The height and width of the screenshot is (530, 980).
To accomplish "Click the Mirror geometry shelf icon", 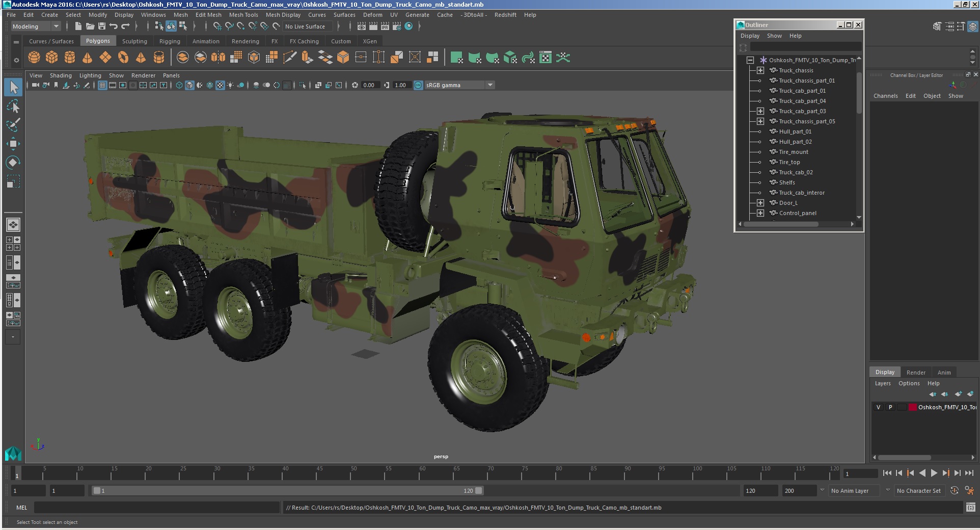I will [219, 58].
